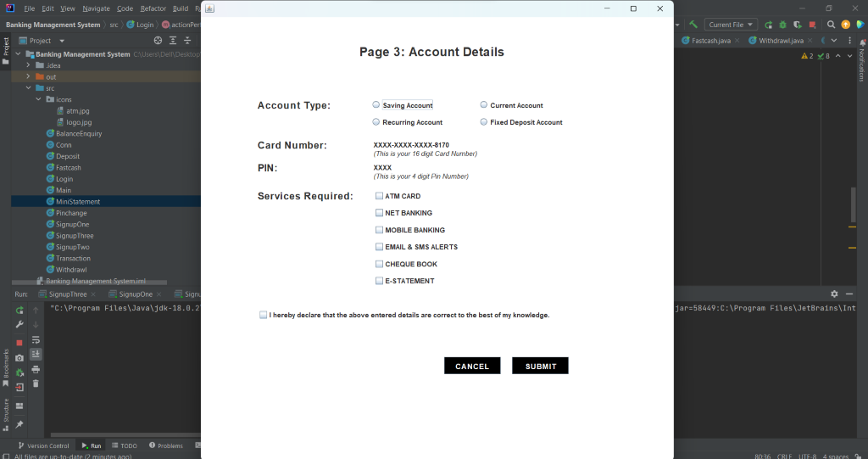Tick the declaration checkbox
The width and height of the screenshot is (868, 459).
(263, 315)
